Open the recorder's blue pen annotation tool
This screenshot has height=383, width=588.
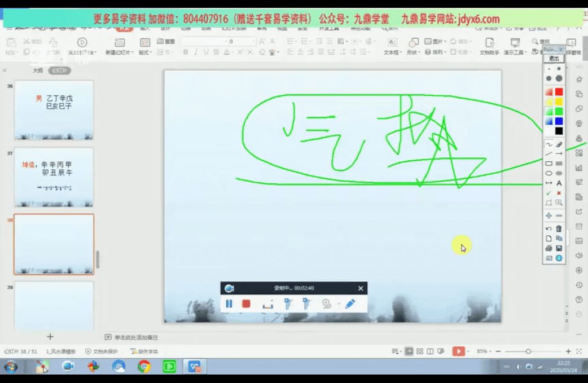350,304
